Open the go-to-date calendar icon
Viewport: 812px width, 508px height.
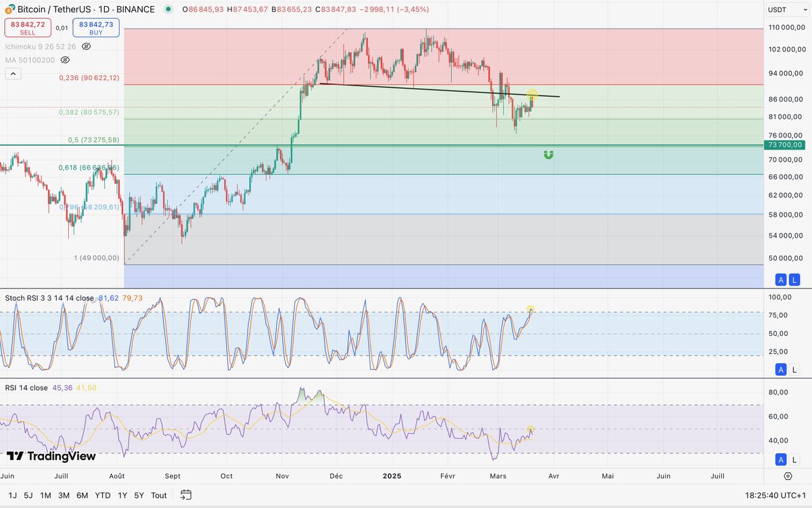(x=186, y=495)
